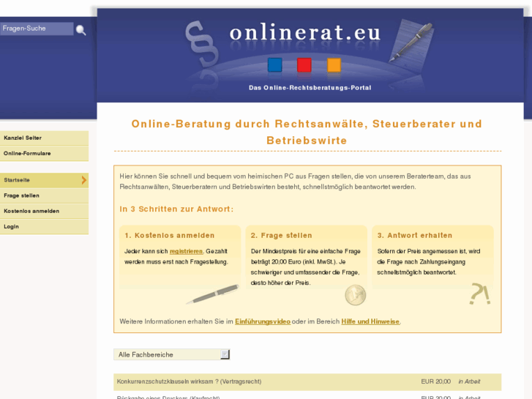Select Startseite in the sidebar menu

[44, 180]
